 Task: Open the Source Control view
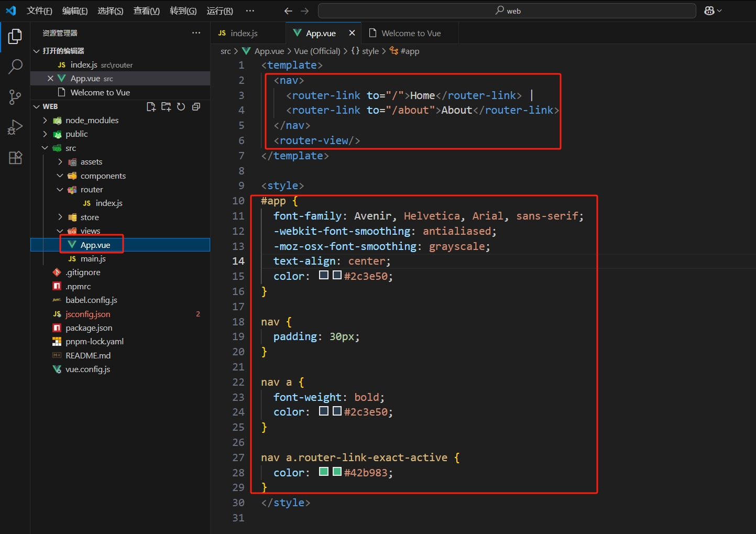click(x=15, y=97)
